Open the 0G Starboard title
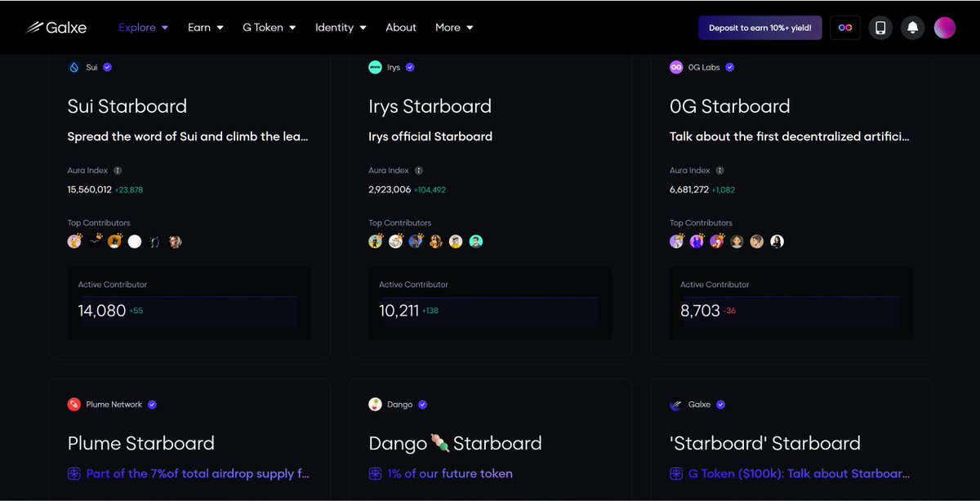Screen dimensions: 980x501 pos(730,106)
